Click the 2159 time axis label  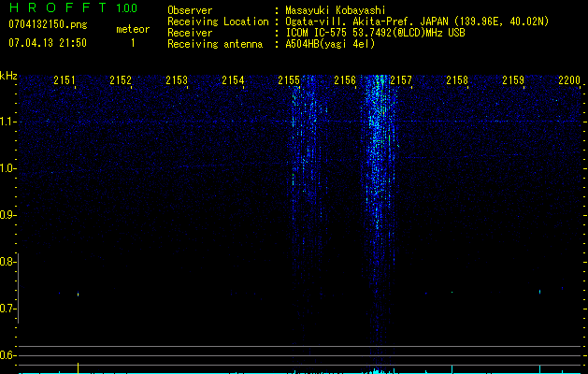[513, 79]
